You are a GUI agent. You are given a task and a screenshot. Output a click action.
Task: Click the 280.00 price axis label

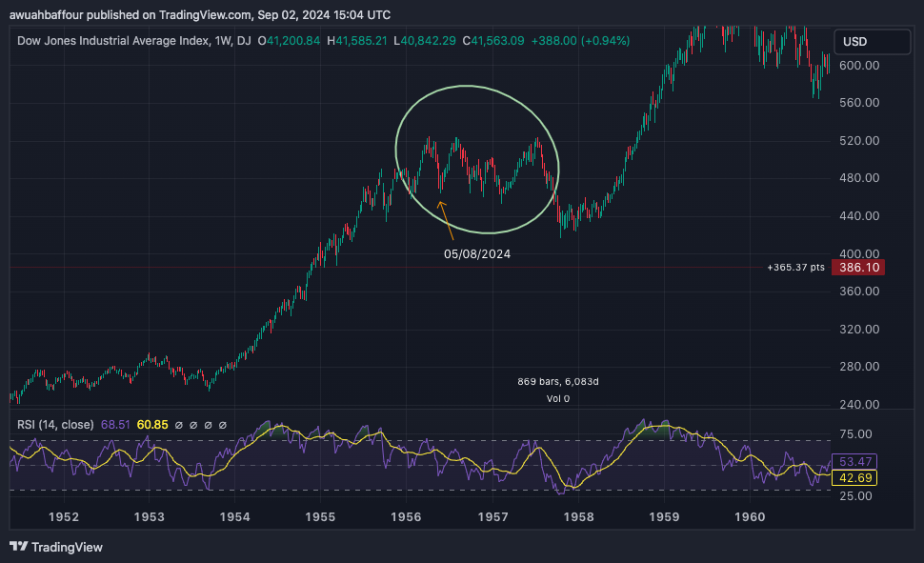(859, 367)
